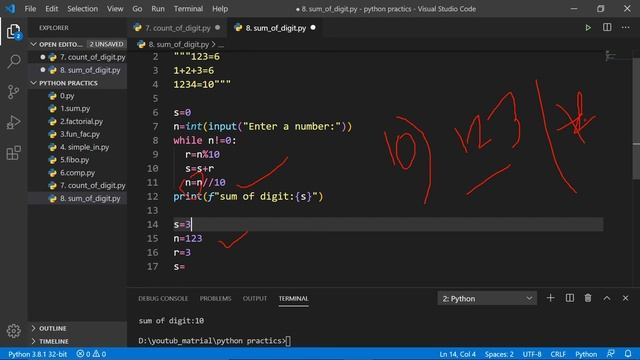Open the View menu
This screenshot has width=640, height=360.
click(115, 9)
